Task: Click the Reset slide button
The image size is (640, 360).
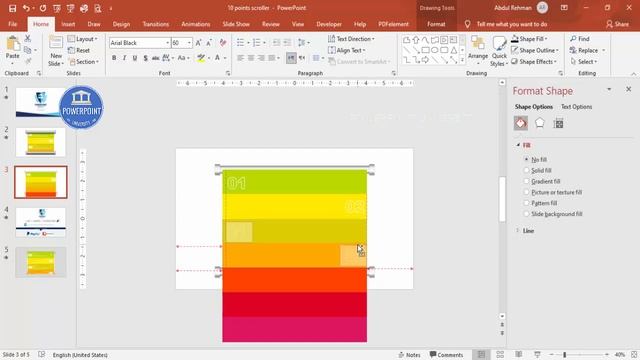Action: click(80, 50)
